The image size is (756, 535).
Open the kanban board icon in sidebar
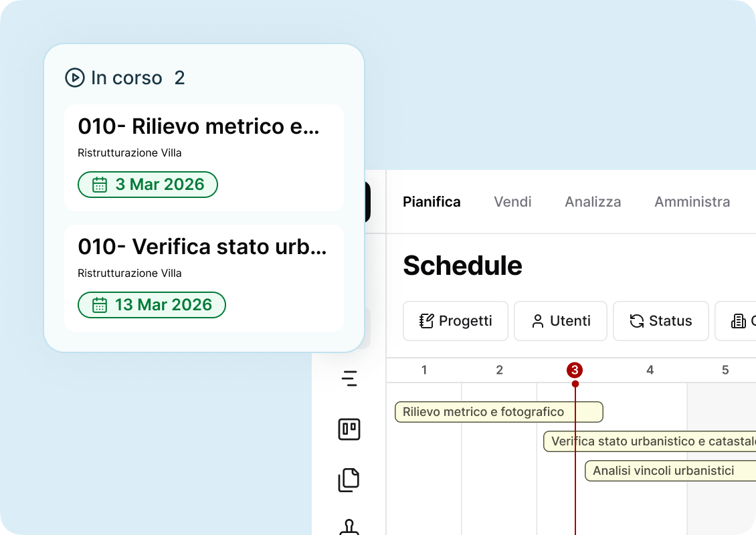(349, 429)
